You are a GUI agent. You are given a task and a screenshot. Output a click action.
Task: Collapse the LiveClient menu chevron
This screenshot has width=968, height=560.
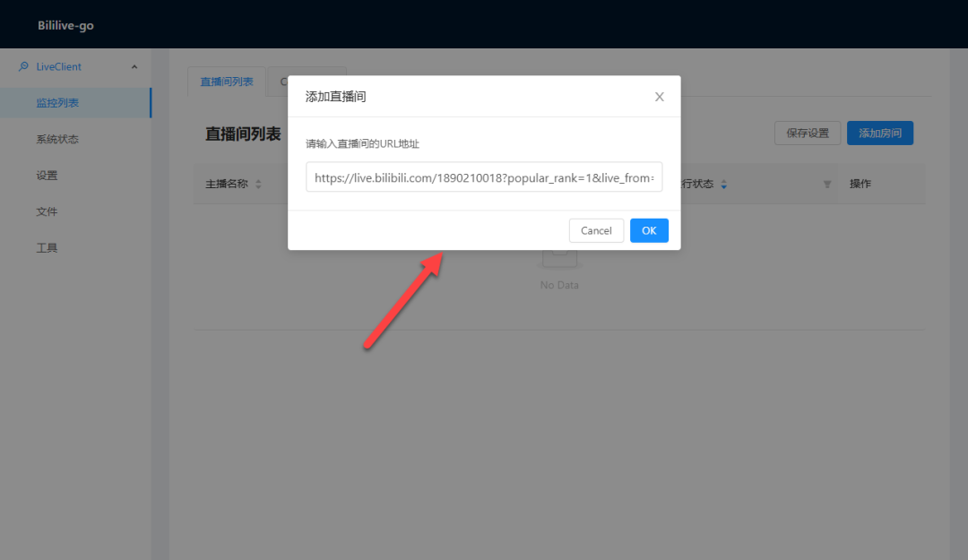(134, 66)
